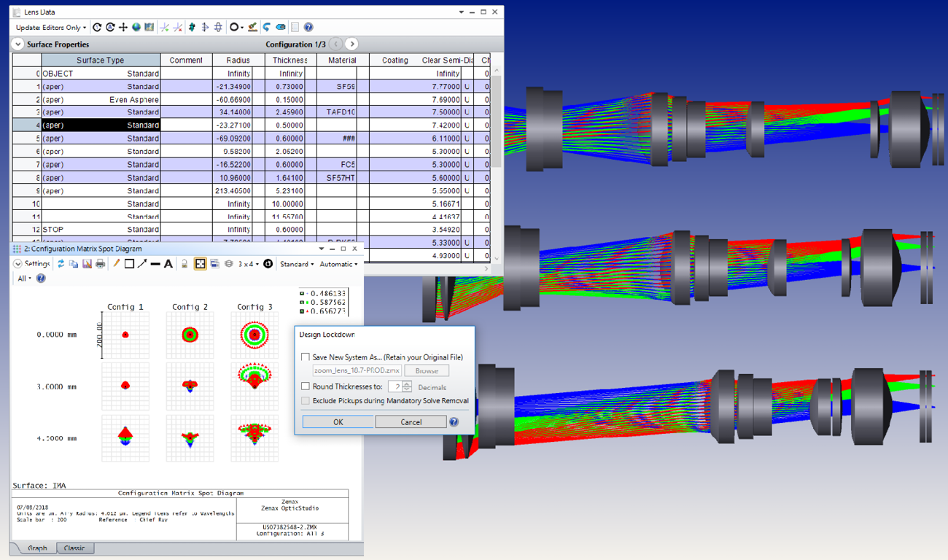This screenshot has width=948, height=560.
Task: Click the pencil-over-line icon in Lens Data toolbar
Action: point(252,27)
